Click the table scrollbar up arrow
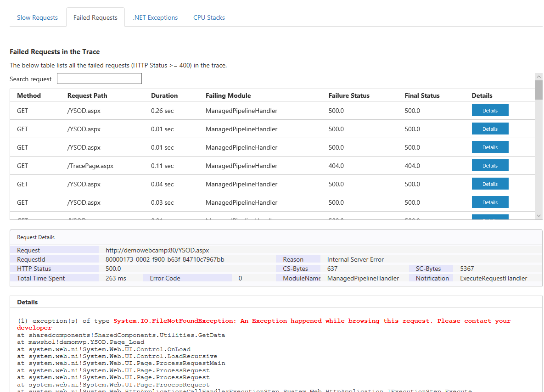The height and width of the screenshot is (392, 544). coord(538,76)
